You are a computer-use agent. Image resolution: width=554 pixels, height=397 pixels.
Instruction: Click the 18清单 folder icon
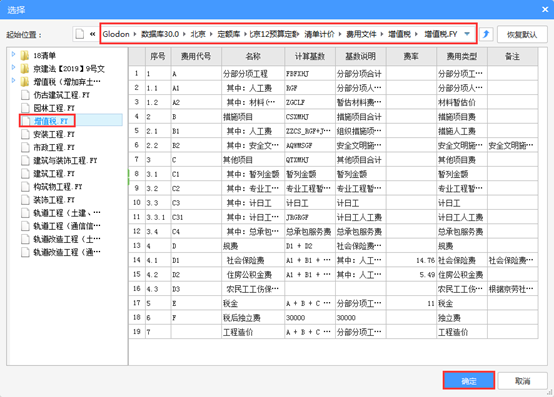pos(25,55)
